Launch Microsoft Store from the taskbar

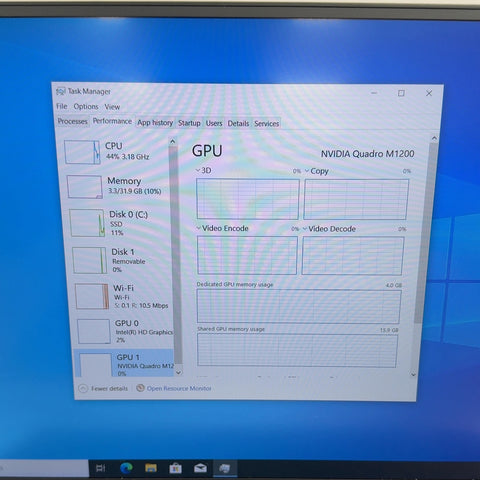click(175, 469)
